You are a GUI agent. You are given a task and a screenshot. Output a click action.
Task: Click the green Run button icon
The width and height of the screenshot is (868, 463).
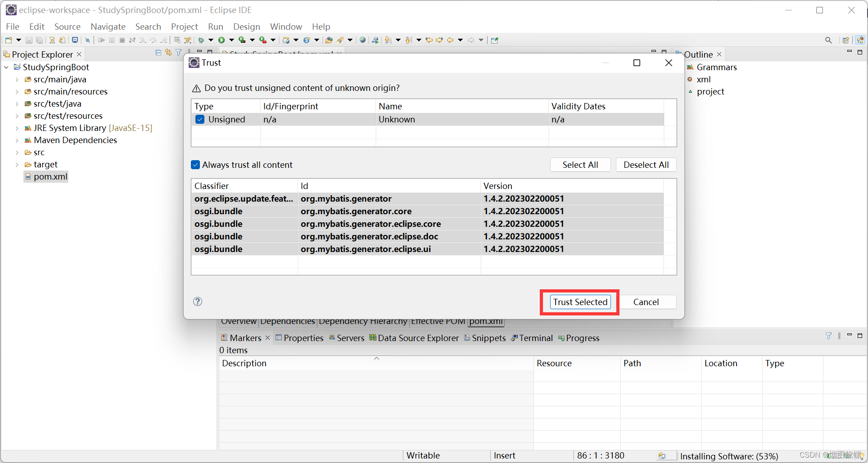pos(222,40)
